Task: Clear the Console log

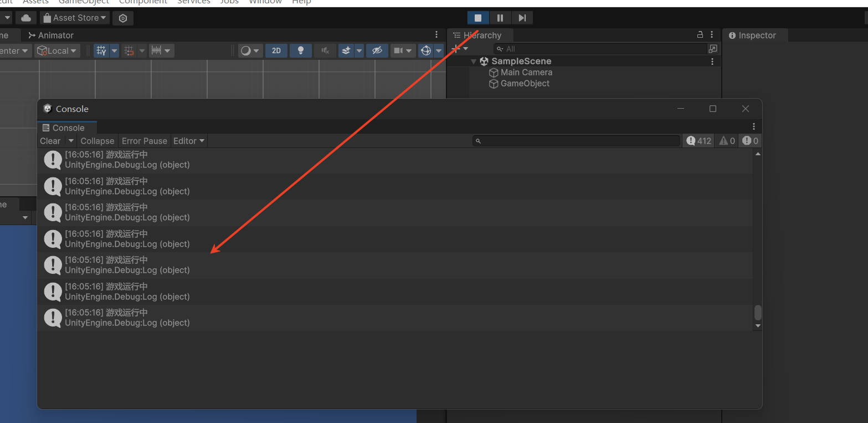Action: coord(50,141)
